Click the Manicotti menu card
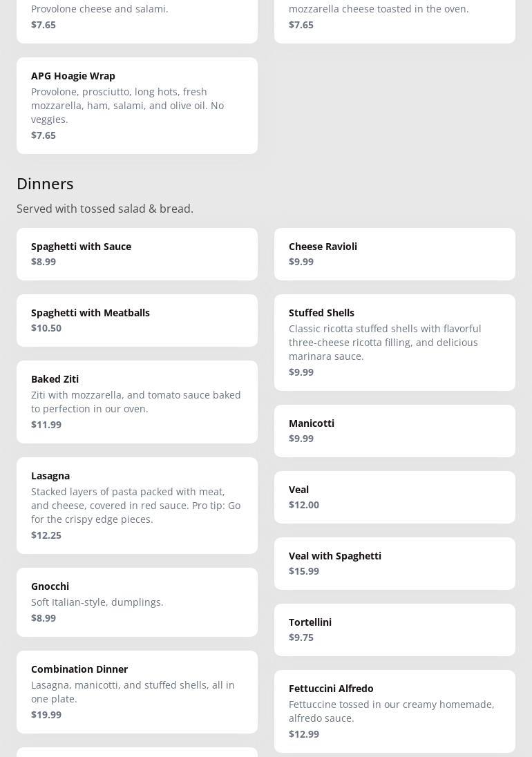532x757 pixels. point(395,430)
